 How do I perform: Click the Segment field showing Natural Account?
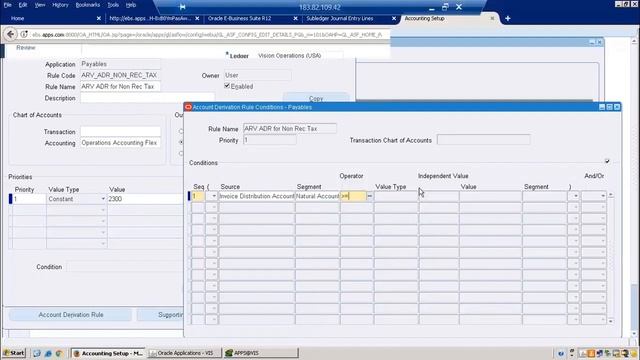(x=317, y=196)
